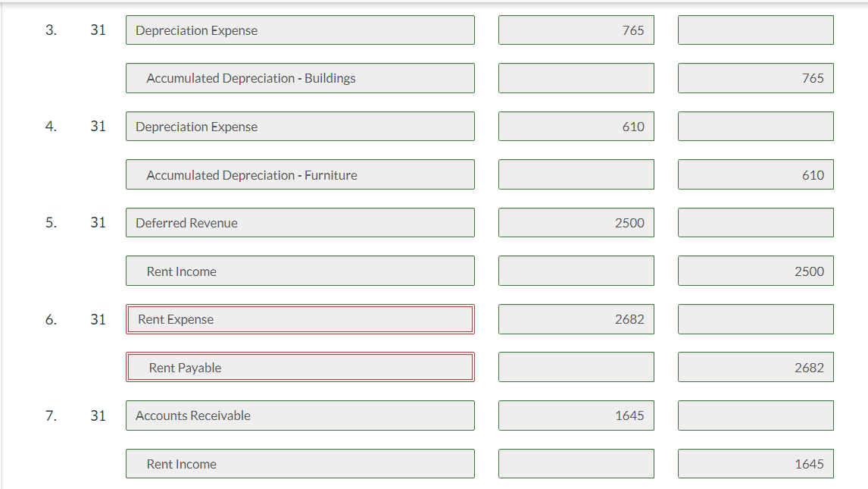Click the empty credit field beside entry 4 Depreciation Expense
Image resolution: width=868 pixels, height=489 pixels.
click(x=756, y=127)
